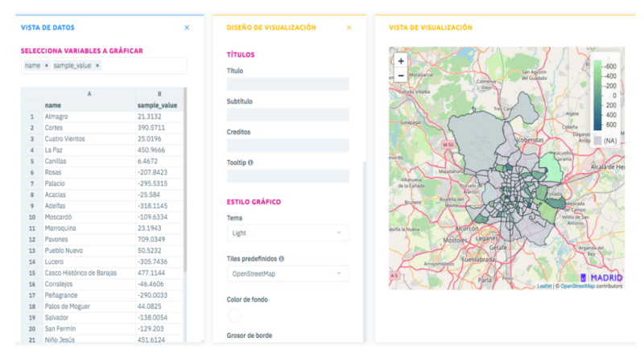The height and width of the screenshot is (362, 644).
Task: Open the Leaflet attribution link
Action: (x=544, y=286)
